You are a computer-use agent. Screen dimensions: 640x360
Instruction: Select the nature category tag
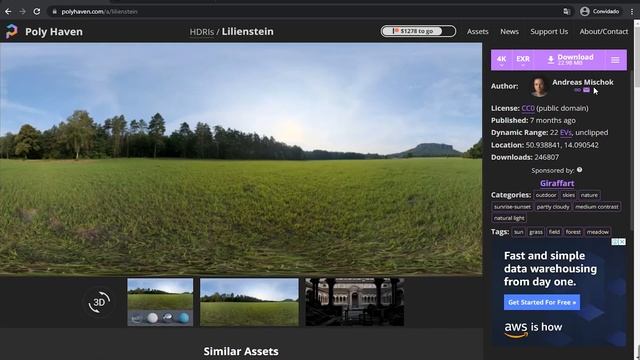(589, 195)
